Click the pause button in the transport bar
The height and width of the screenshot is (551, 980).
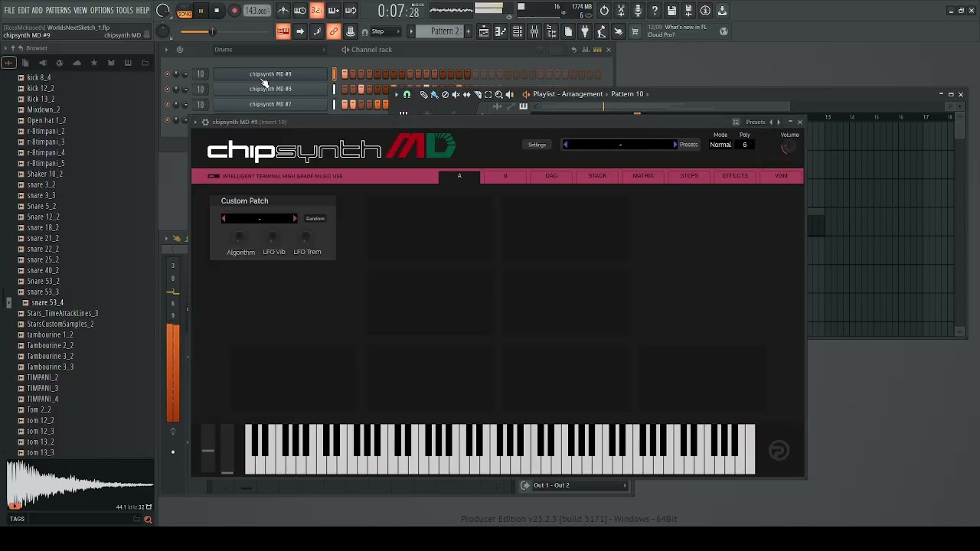point(201,11)
